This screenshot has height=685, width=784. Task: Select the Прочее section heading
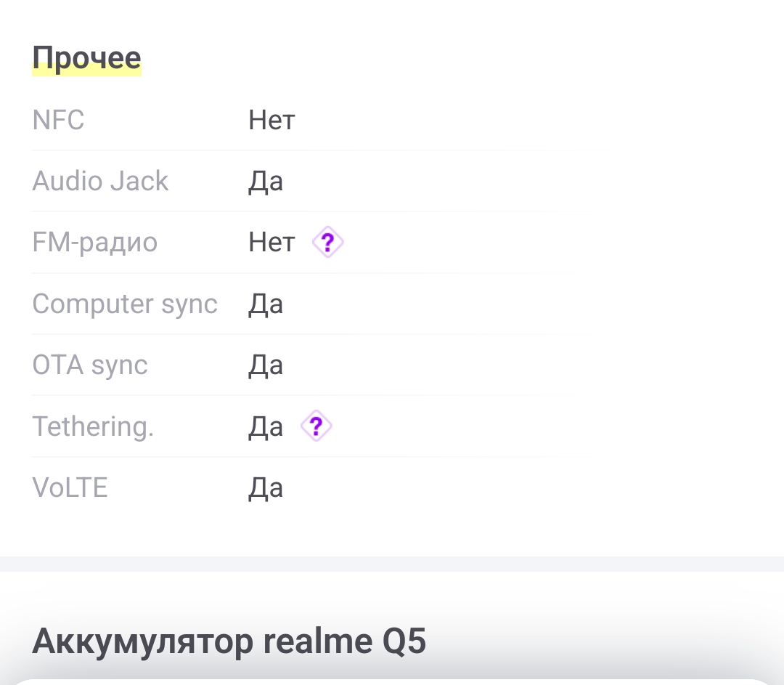coord(86,57)
